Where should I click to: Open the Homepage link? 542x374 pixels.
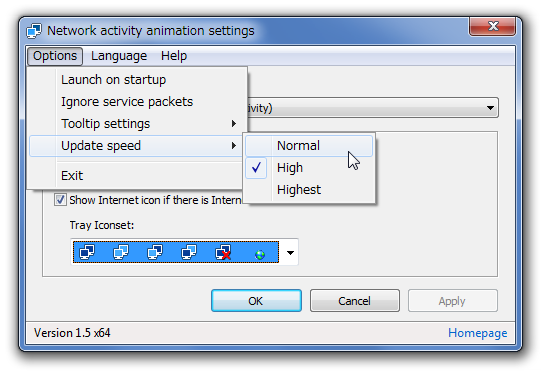pyautogui.click(x=478, y=333)
